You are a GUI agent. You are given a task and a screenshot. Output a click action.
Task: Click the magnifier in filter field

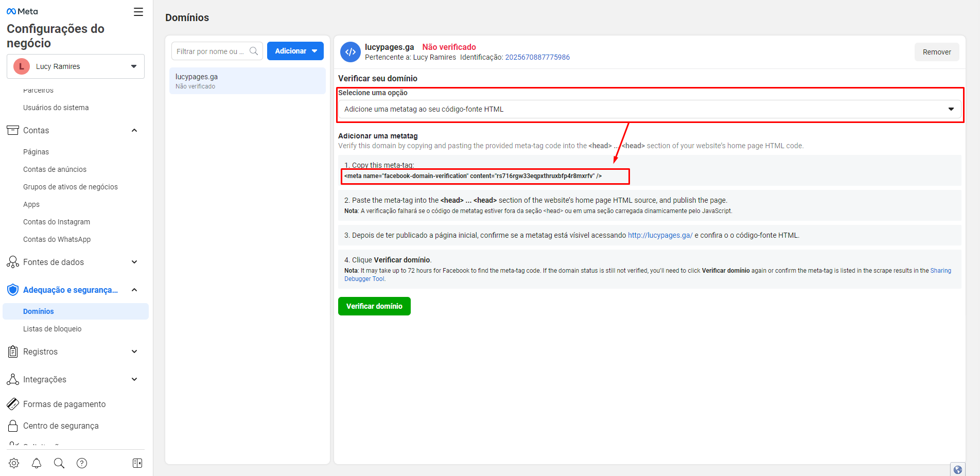[254, 51]
